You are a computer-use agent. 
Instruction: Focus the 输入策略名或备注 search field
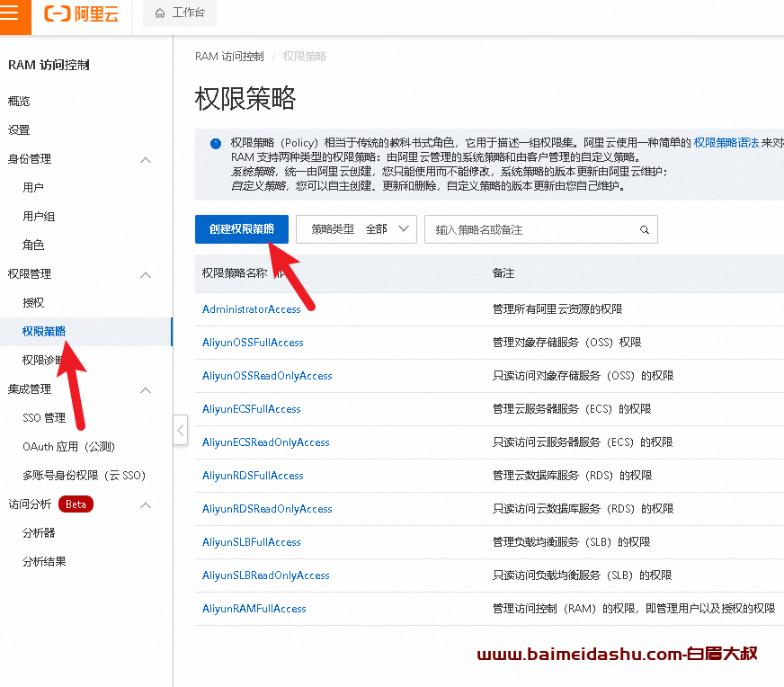[541, 229]
